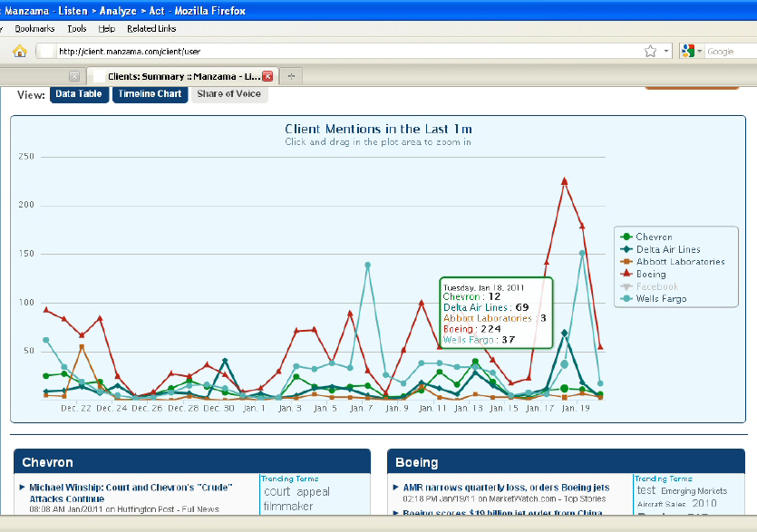Screen dimensions: 757x532
Task: Click trending term 'Emerging Markets'
Action: pos(694,491)
